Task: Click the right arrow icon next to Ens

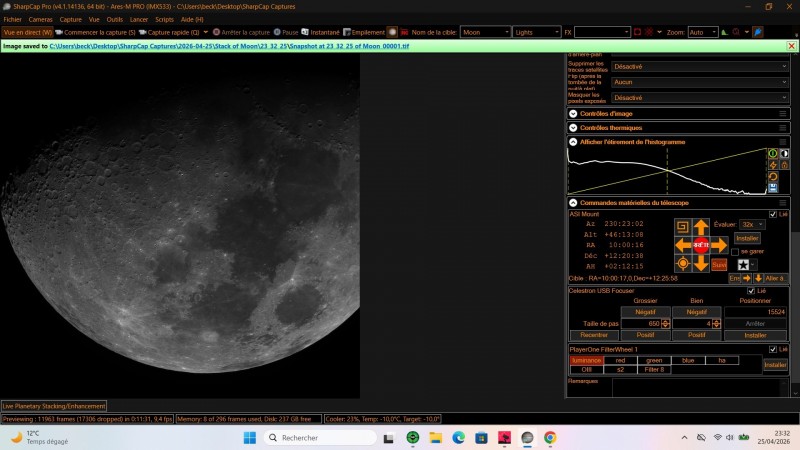Action: pyautogui.click(x=746, y=278)
